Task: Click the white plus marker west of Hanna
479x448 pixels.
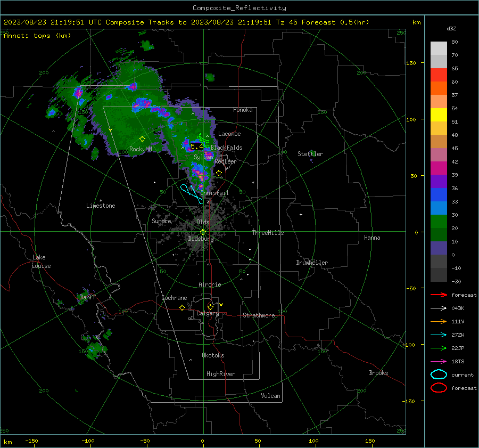Action: (301, 214)
